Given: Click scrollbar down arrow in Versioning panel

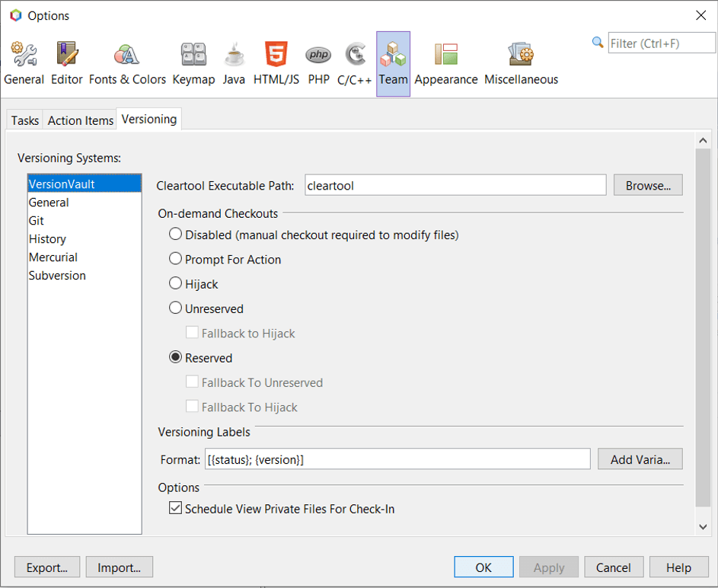Looking at the screenshot, I should 703,526.
